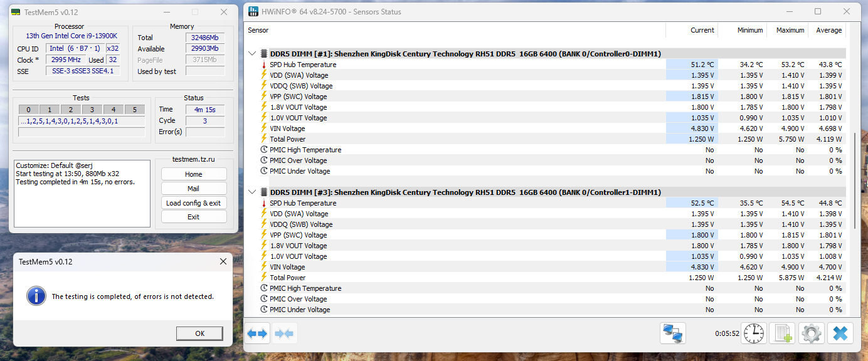Click the clock reset timer icon

click(x=754, y=333)
